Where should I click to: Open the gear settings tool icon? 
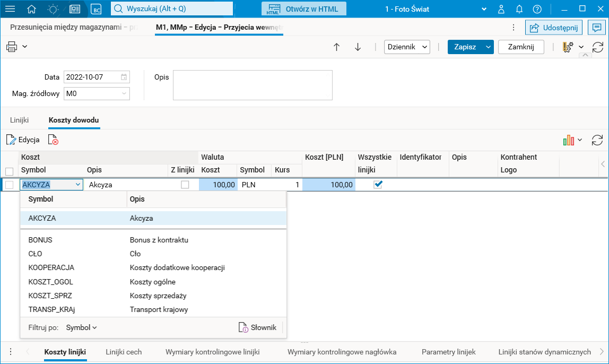click(x=568, y=47)
